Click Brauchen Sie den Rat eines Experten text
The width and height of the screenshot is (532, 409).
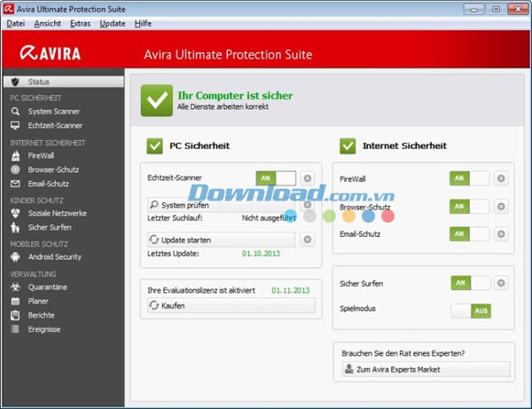[x=403, y=353]
